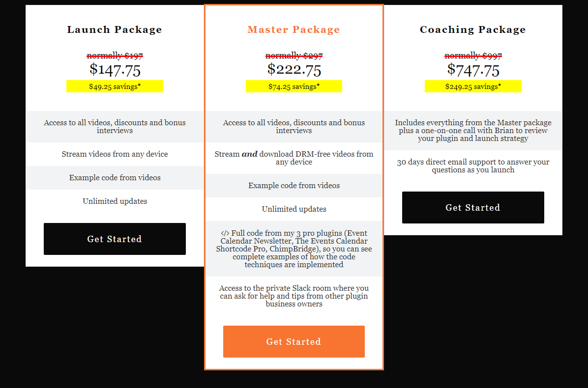This screenshot has height=388, width=588.
Task: Click Get Started under Launch Package
Action: (x=115, y=239)
